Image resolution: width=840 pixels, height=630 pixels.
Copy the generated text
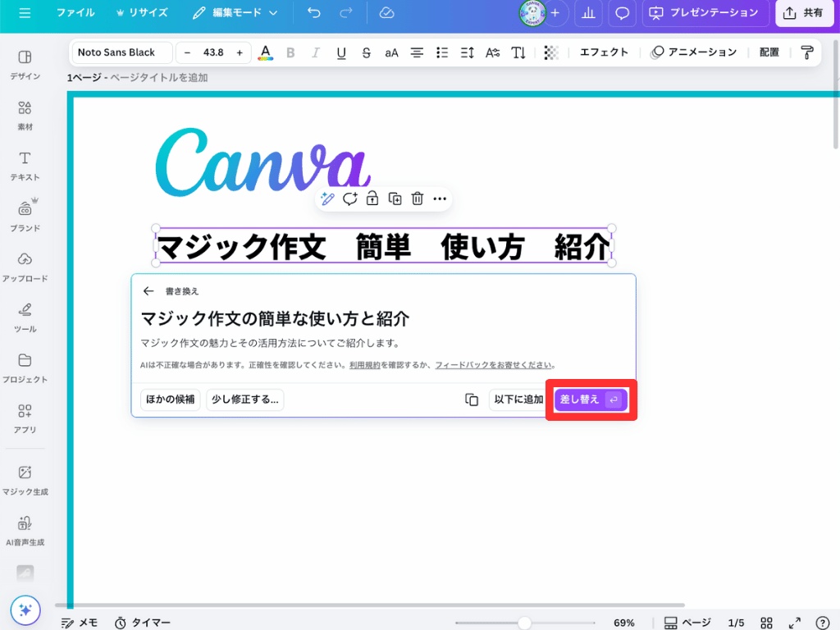[472, 399]
